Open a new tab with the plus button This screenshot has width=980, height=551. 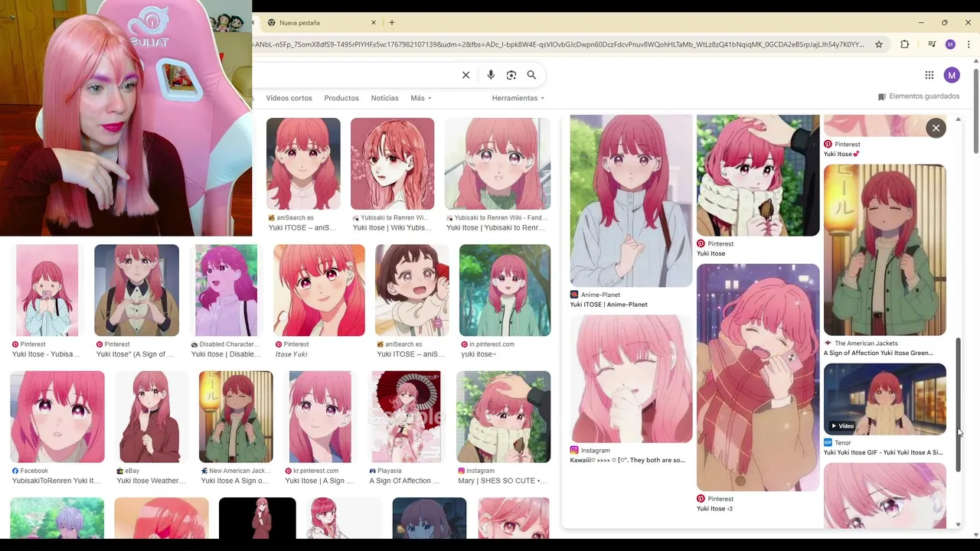[392, 23]
